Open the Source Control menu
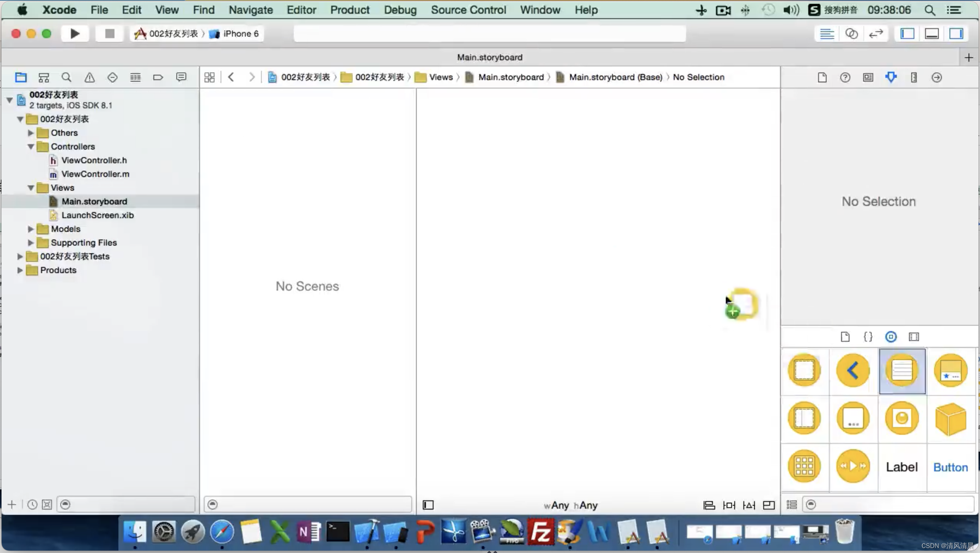Viewport: 980px width, 553px height. pyautogui.click(x=468, y=10)
